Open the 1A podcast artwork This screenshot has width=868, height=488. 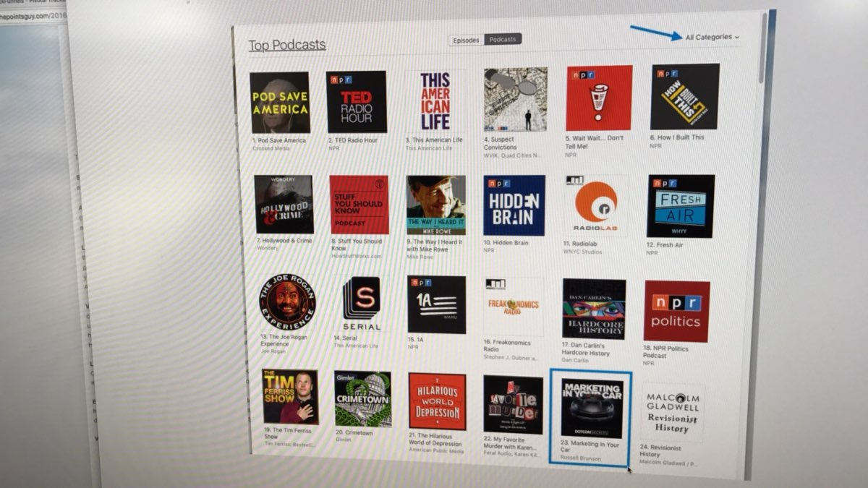pyautogui.click(x=436, y=304)
